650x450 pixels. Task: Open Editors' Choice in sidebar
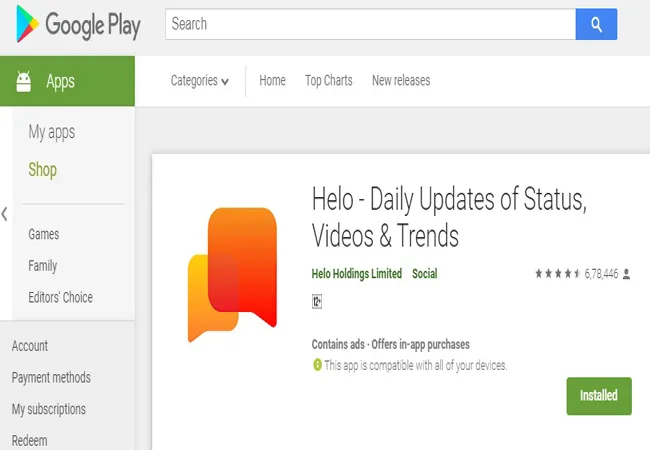(61, 297)
